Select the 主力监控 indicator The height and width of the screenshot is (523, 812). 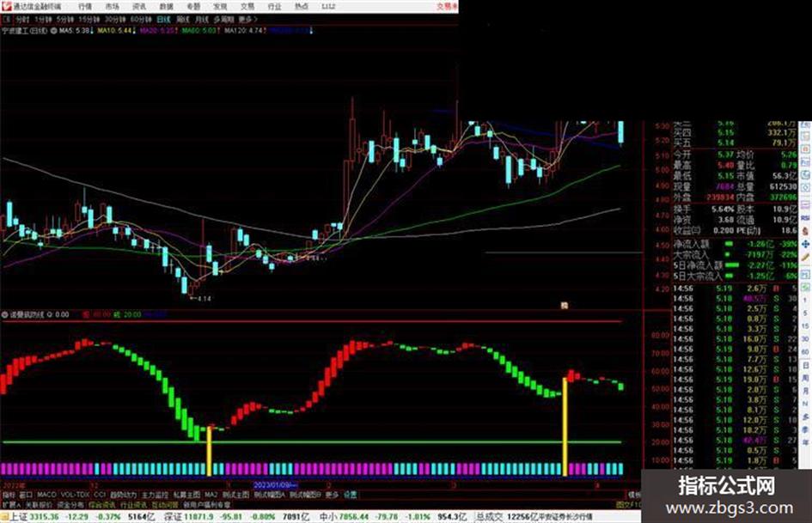point(155,495)
